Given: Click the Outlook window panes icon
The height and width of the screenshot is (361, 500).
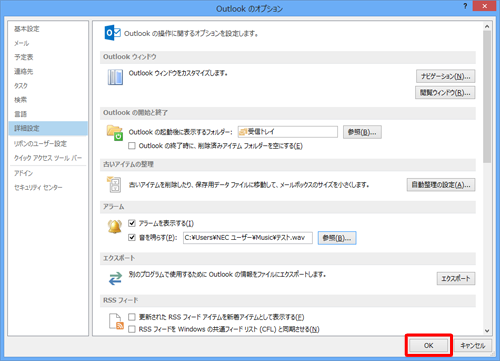Looking at the screenshot, I should pos(115,77).
